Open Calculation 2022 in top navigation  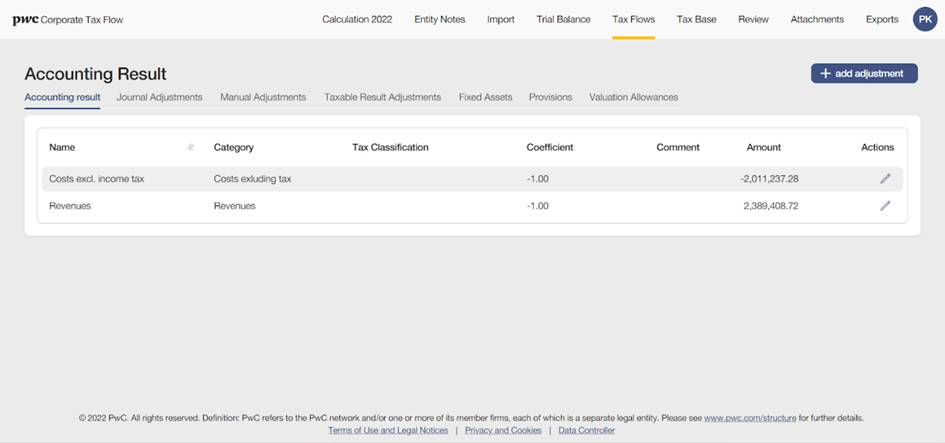pos(357,19)
